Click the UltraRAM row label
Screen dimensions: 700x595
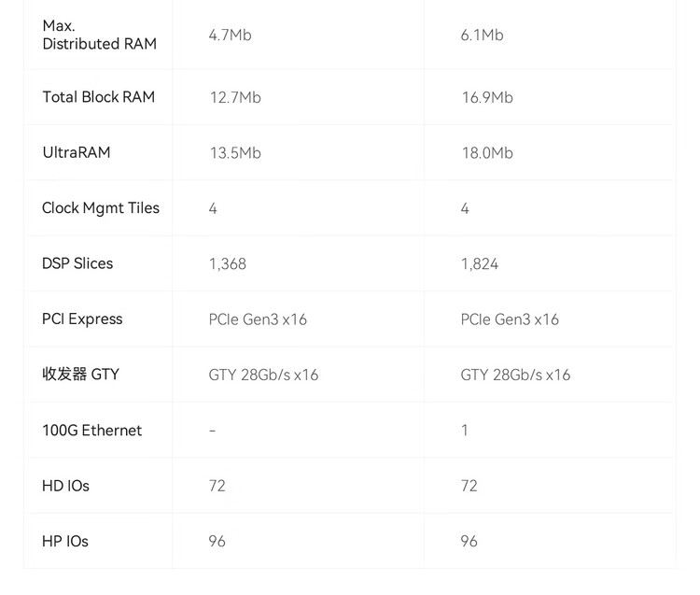click(77, 152)
